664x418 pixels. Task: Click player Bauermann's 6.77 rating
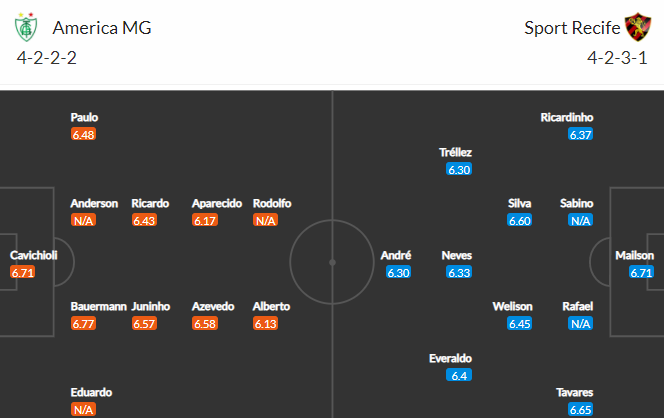point(83,324)
